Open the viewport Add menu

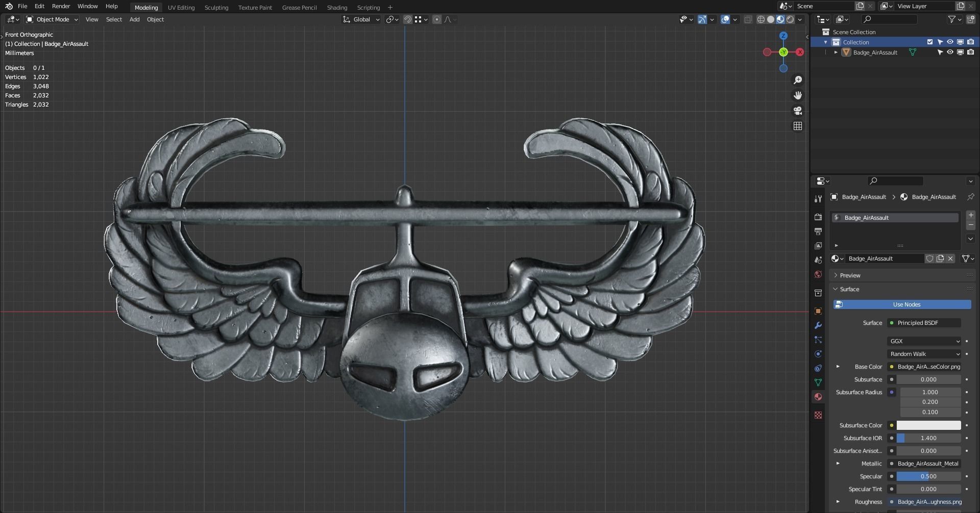134,19
